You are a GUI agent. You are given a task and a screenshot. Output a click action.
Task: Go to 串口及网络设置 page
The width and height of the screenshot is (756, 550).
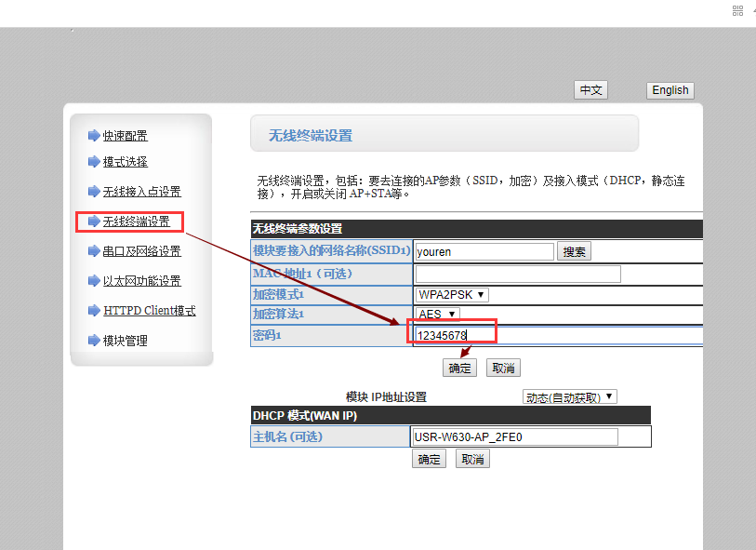coord(141,251)
